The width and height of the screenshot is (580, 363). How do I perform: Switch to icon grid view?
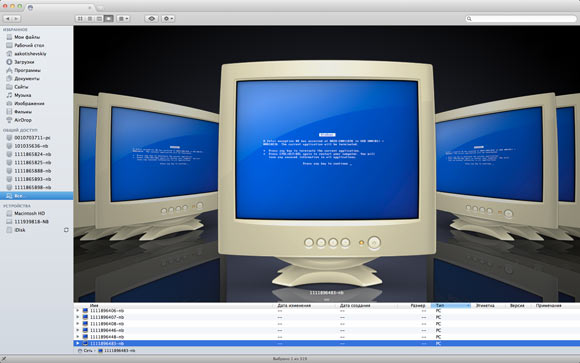[x=80, y=19]
